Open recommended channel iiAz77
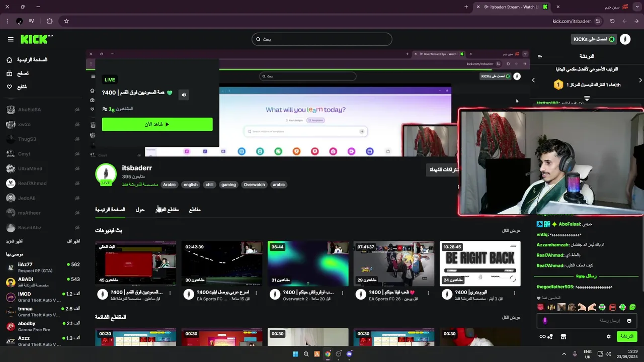644x362 pixels. tap(43, 267)
